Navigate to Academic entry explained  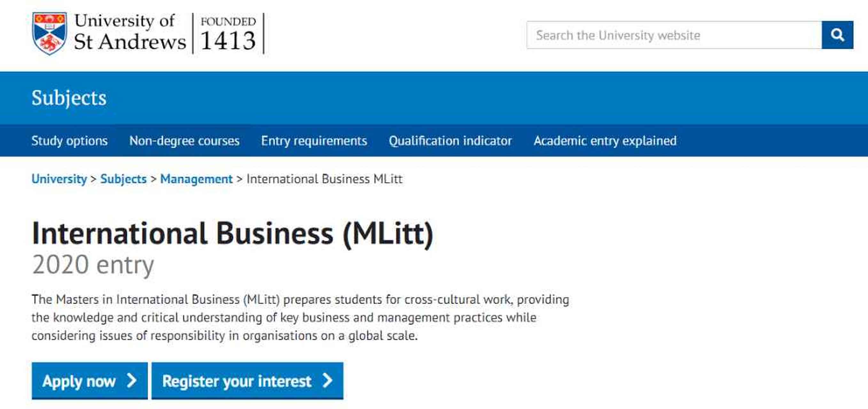pos(605,141)
